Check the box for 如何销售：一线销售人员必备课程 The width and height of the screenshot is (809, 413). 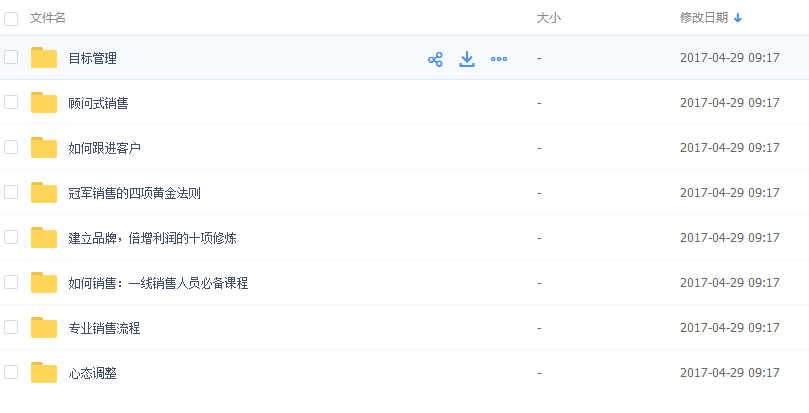point(11,282)
